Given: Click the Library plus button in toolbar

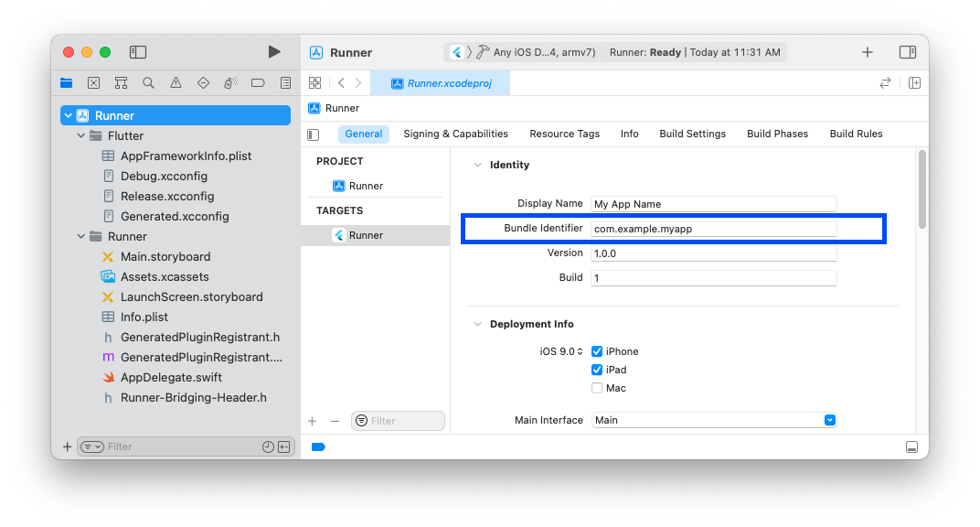Looking at the screenshot, I should pos(868,52).
